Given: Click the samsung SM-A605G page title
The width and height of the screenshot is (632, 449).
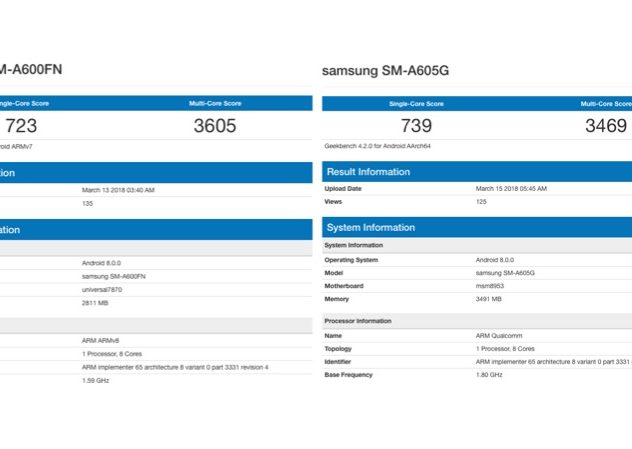Looking at the screenshot, I should click(x=387, y=71).
